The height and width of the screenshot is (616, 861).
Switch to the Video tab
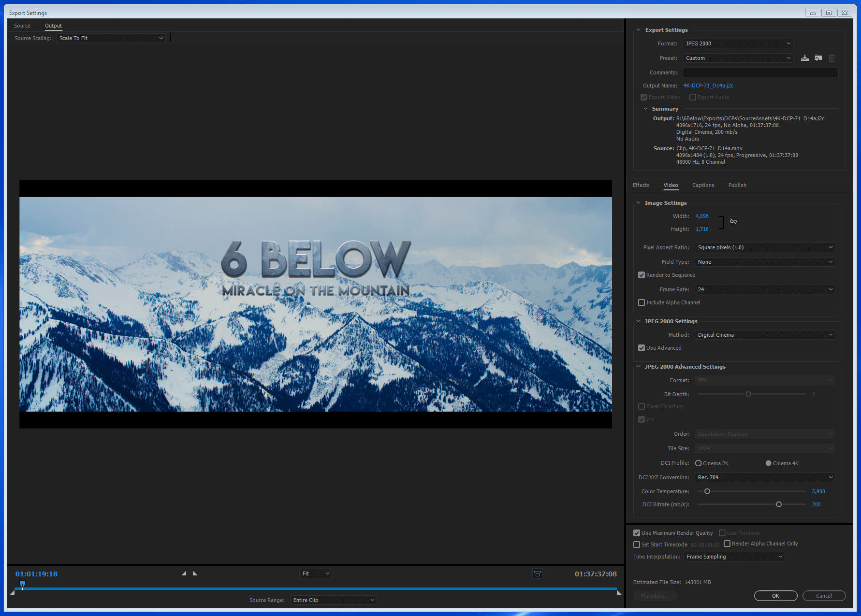click(x=671, y=185)
